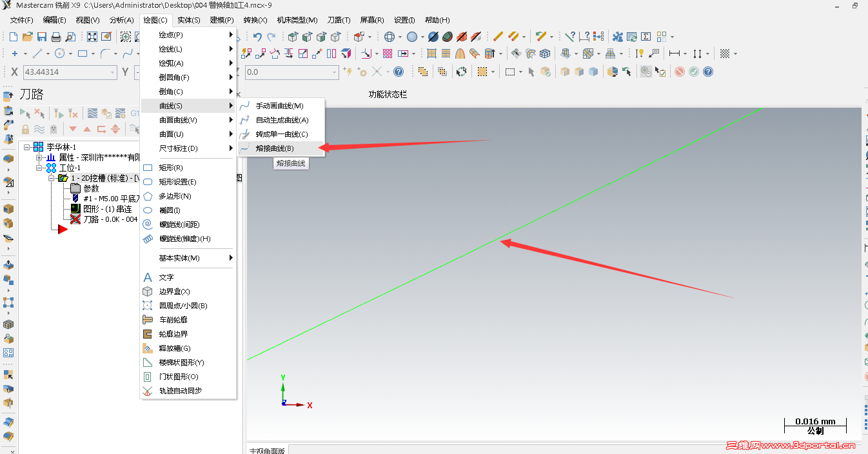This screenshot has width=868, height=454.
Task: Click the Backplot wave icon
Action: click(92, 113)
